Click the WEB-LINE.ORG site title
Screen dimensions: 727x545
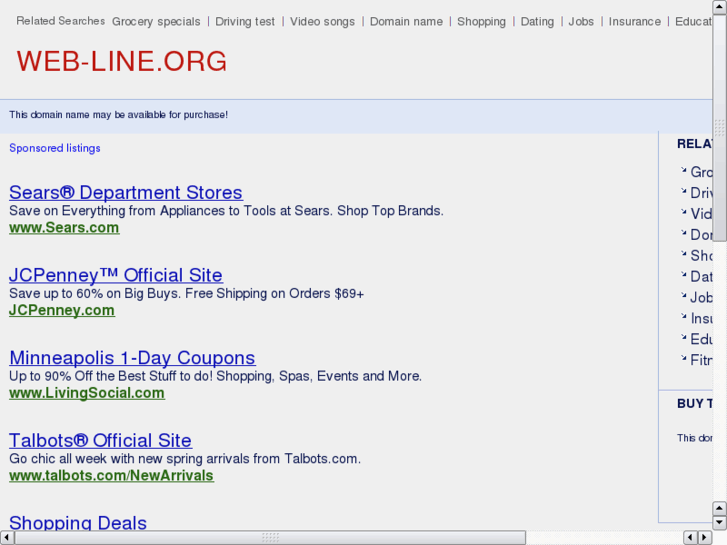point(121,61)
